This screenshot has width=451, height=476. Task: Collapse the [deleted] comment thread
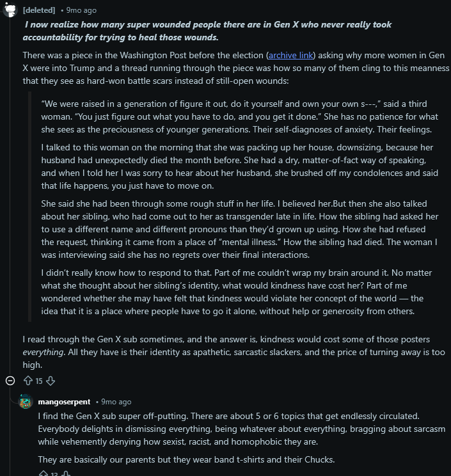[x=10, y=381]
